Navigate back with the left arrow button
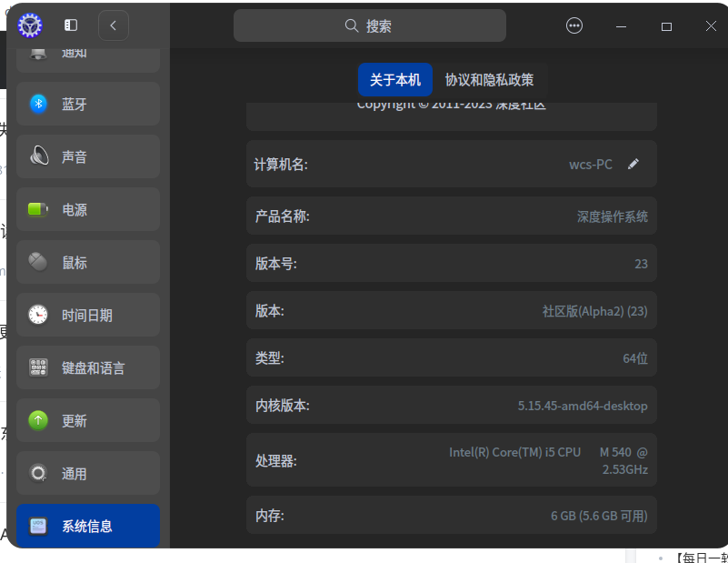The height and width of the screenshot is (563, 728). click(x=113, y=25)
